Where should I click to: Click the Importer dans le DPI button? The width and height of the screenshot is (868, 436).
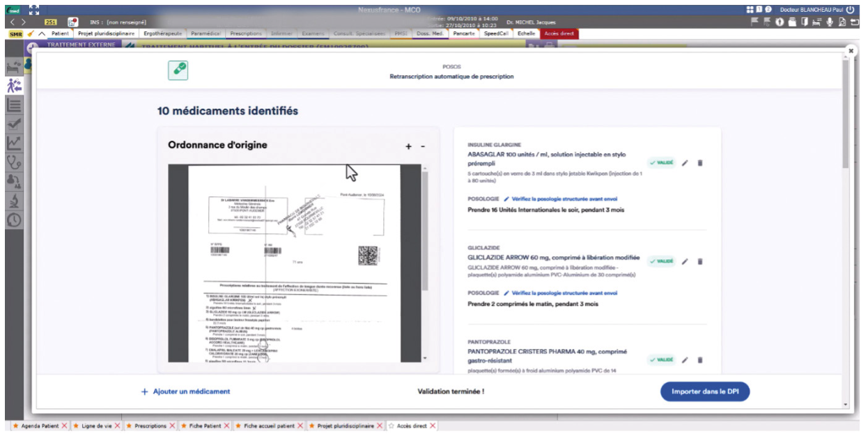(704, 391)
